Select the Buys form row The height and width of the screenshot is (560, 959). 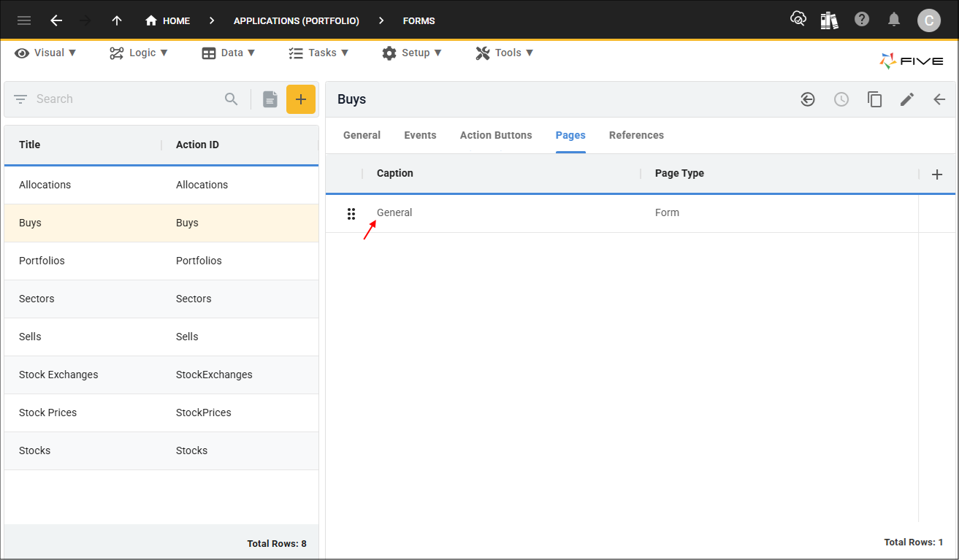pyautogui.click(x=161, y=223)
